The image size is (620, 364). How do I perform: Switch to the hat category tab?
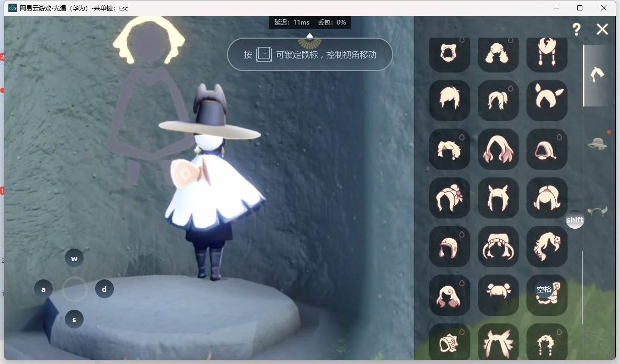[x=598, y=143]
